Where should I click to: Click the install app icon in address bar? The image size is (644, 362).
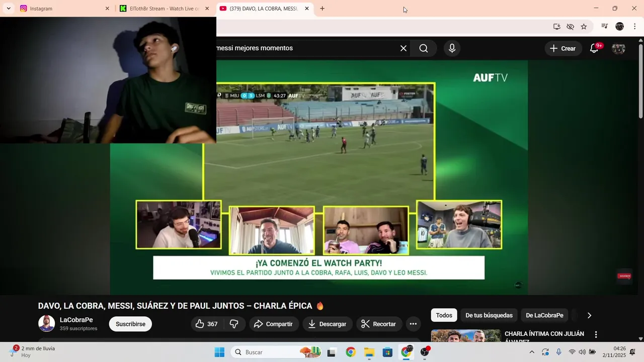coord(557,27)
